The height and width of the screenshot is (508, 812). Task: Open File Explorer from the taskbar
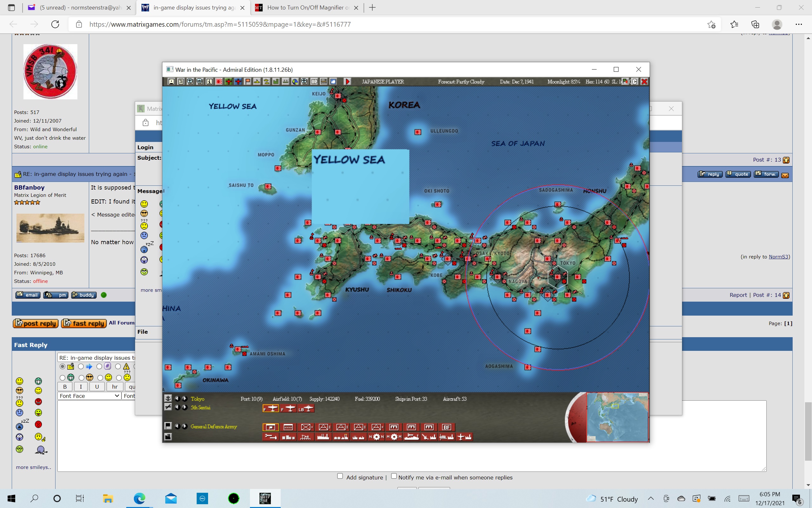[x=108, y=498]
